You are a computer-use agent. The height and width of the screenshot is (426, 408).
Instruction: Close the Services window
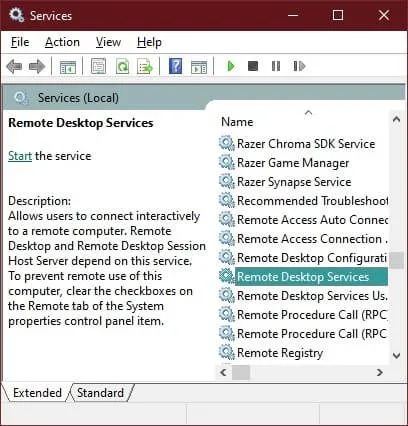pos(384,15)
